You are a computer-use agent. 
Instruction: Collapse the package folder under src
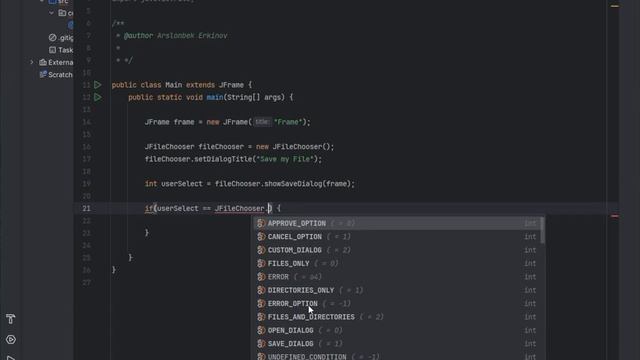(51, 13)
